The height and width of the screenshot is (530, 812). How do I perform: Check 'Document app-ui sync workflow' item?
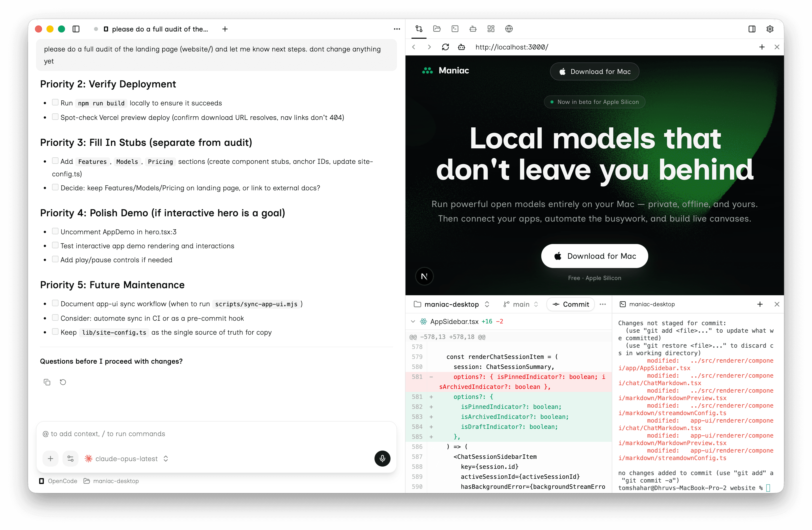point(55,303)
